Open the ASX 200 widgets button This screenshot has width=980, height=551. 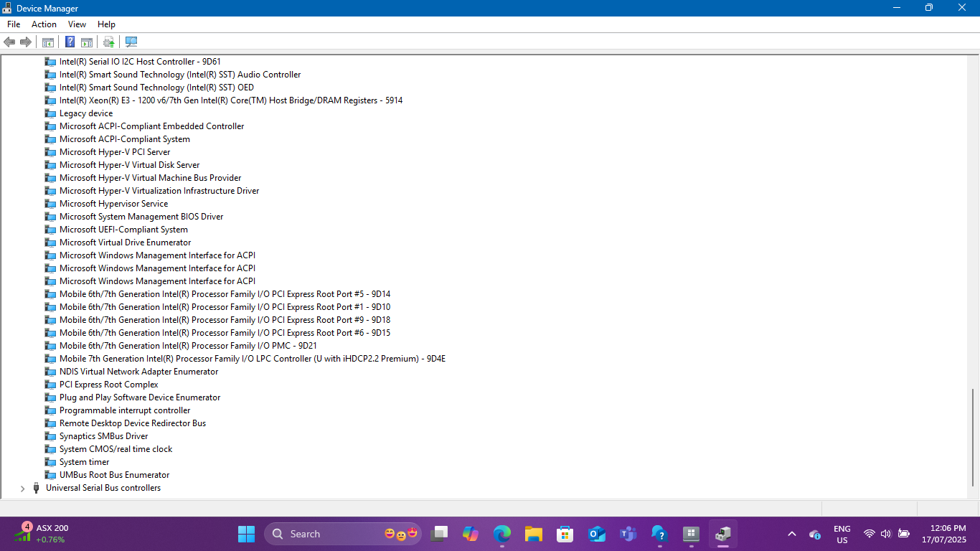point(43,534)
